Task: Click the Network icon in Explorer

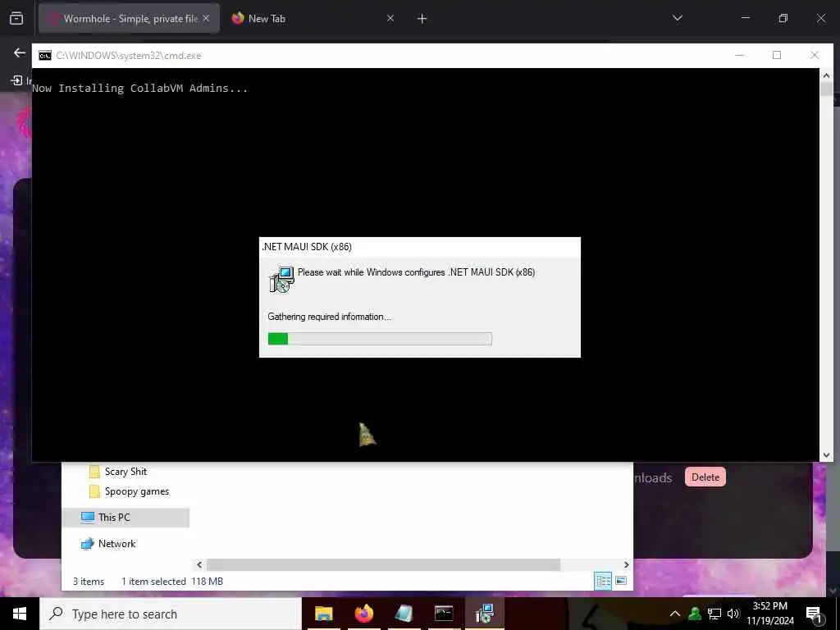Action: [x=87, y=544]
